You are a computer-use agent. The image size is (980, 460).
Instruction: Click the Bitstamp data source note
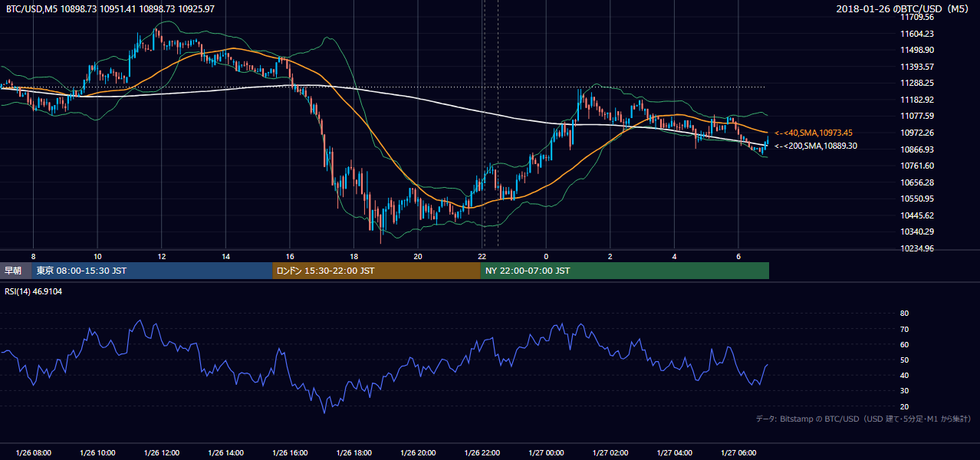864,419
